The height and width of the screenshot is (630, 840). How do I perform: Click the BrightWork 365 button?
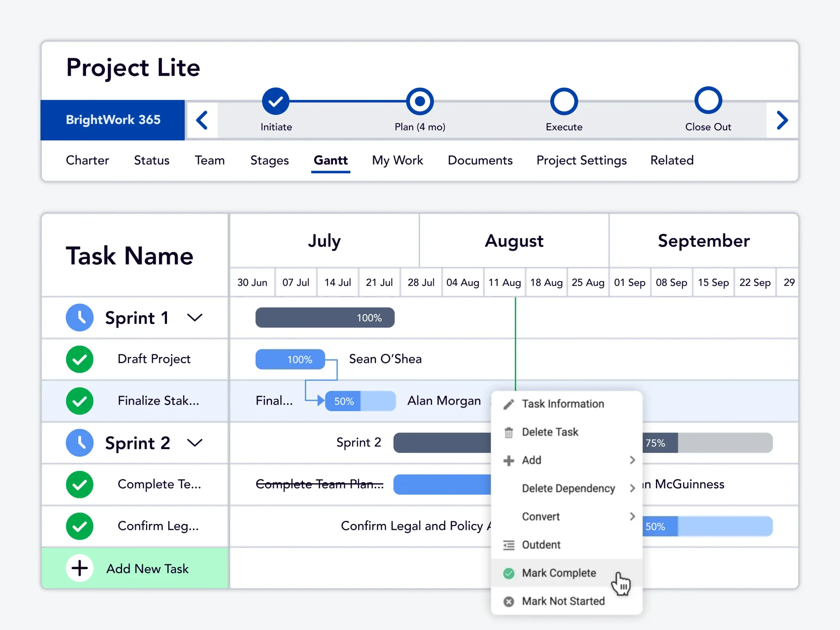(113, 120)
